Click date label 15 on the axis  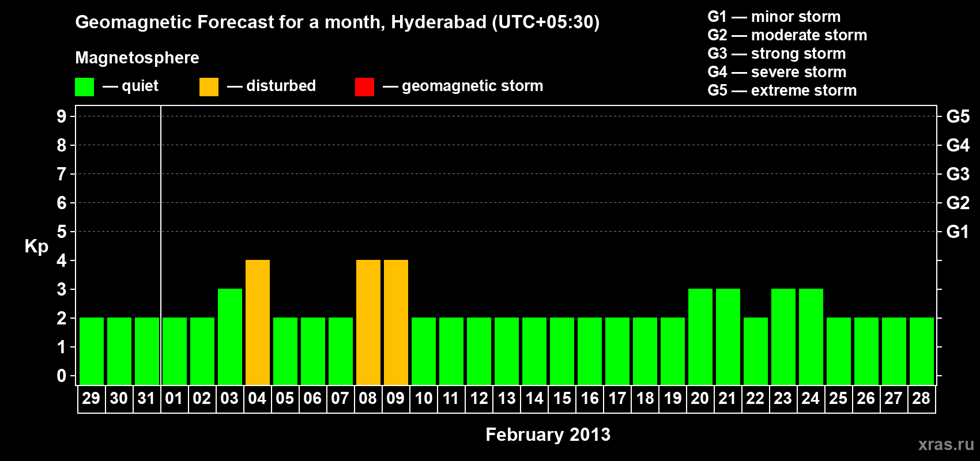click(561, 398)
